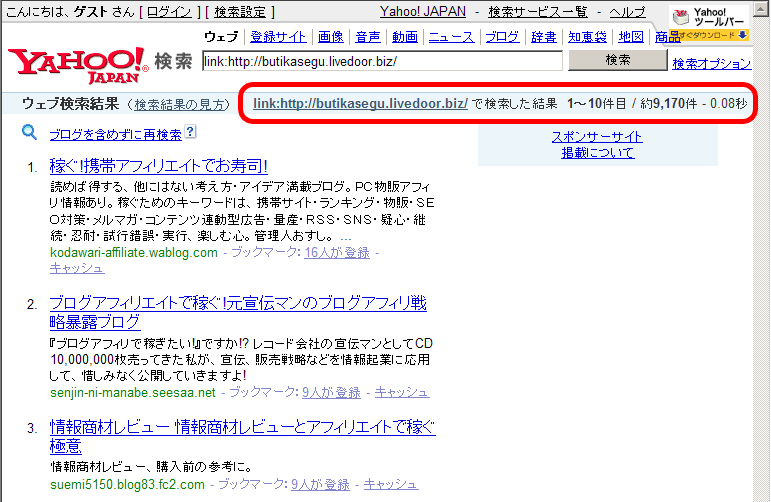Viewport: 771px width, 502px height.
Task: Click ブログを含めずに再検索 link
Action: pos(116,134)
